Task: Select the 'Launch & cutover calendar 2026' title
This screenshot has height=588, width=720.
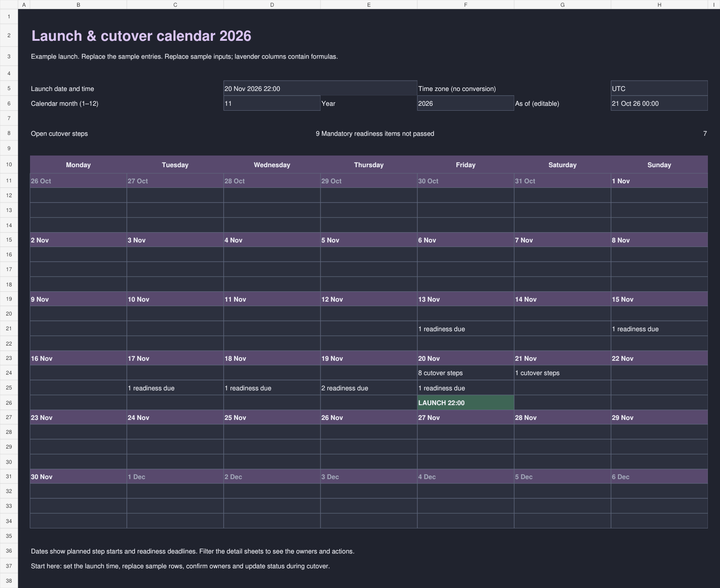Action: 141,36
